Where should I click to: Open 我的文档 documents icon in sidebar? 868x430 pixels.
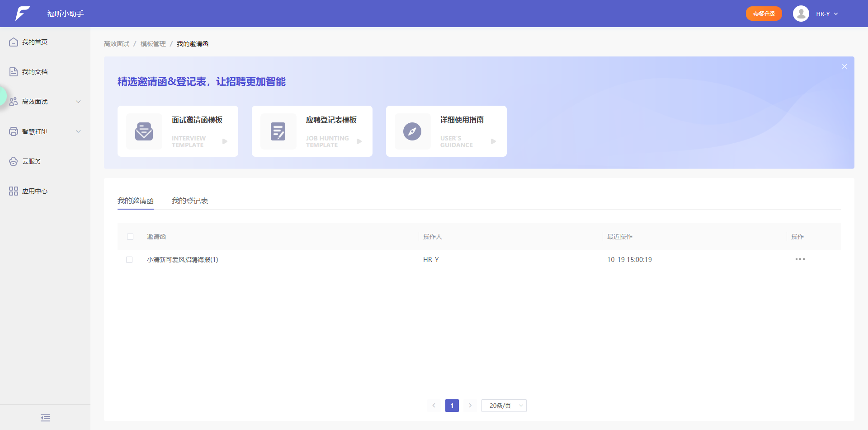coord(13,71)
